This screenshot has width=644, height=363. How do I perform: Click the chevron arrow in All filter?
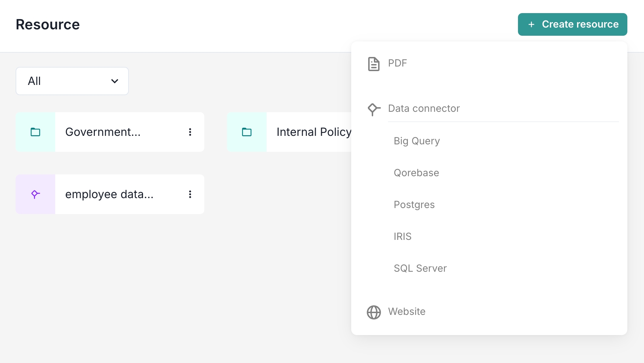click(115, 81)
